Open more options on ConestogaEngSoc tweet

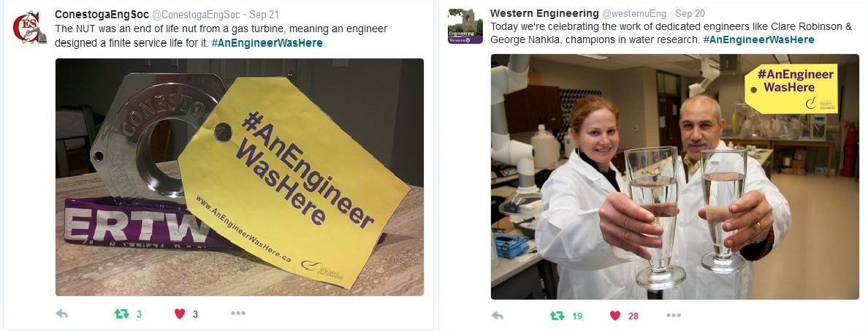click(238, 314)
